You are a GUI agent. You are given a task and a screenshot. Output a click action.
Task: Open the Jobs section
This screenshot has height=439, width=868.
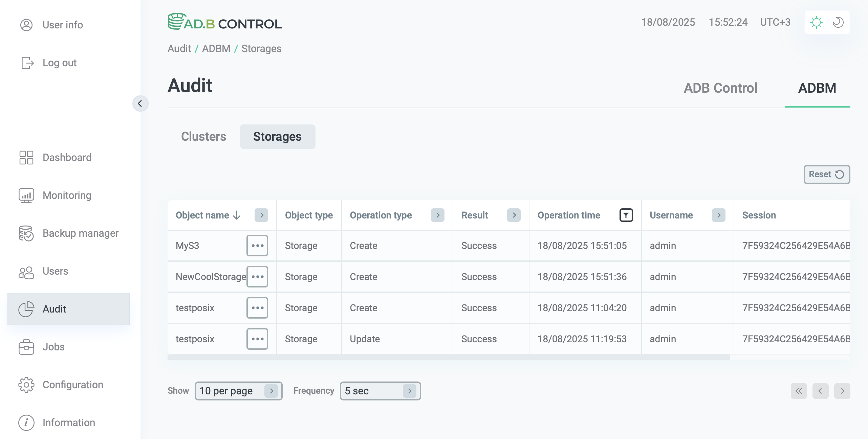pyautogui.click(x=53, y=347)
